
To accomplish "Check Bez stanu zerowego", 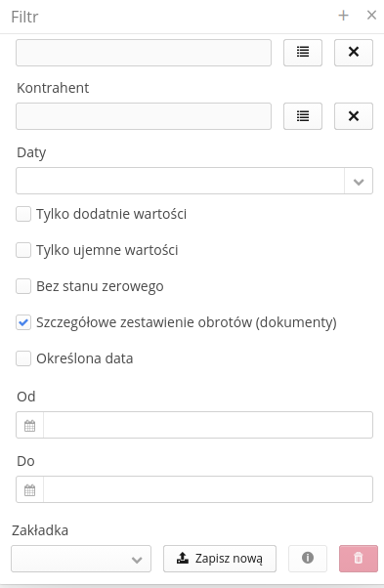I will pos(23,286).
